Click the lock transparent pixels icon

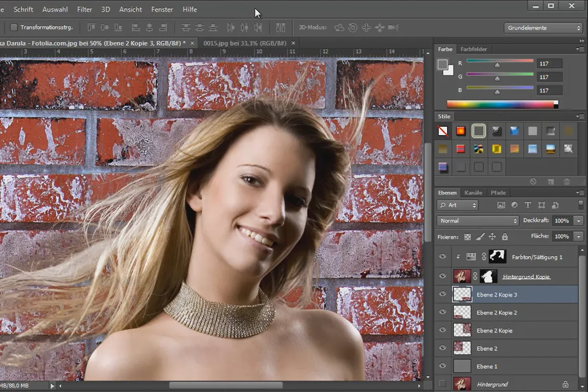click(467, 237)
